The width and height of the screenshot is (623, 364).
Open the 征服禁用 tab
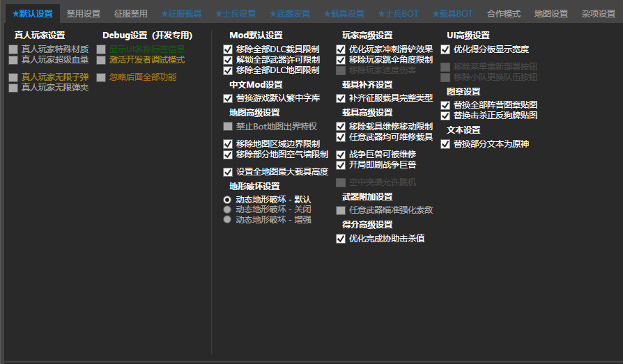[130, 14]
